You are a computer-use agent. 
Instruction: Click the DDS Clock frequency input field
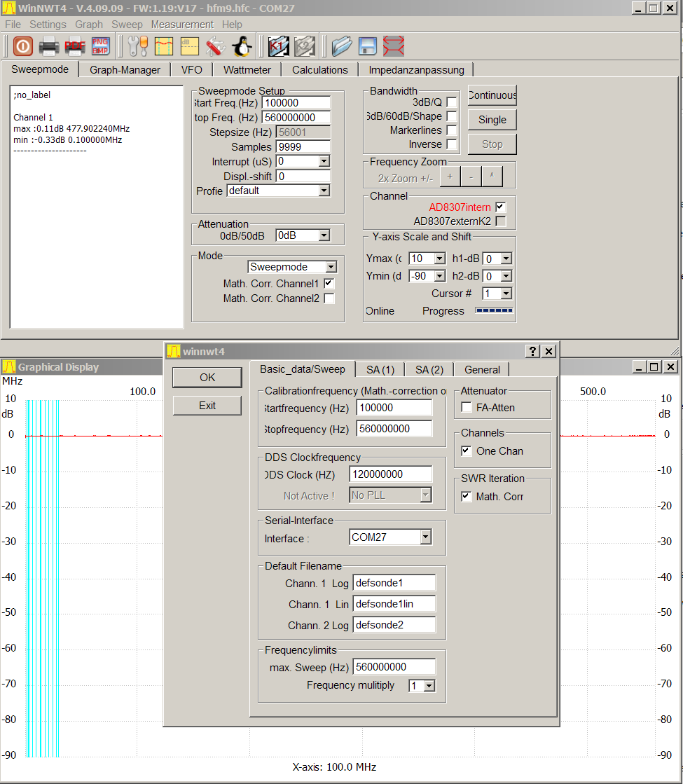tap(390, 474)
